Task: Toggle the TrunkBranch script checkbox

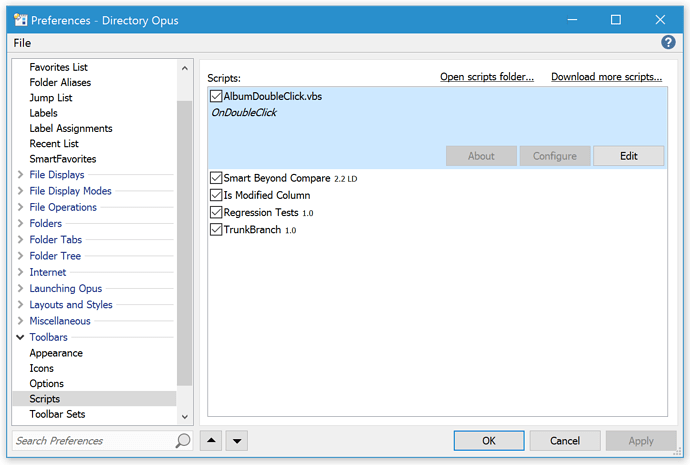Action: tap(216, 230)
